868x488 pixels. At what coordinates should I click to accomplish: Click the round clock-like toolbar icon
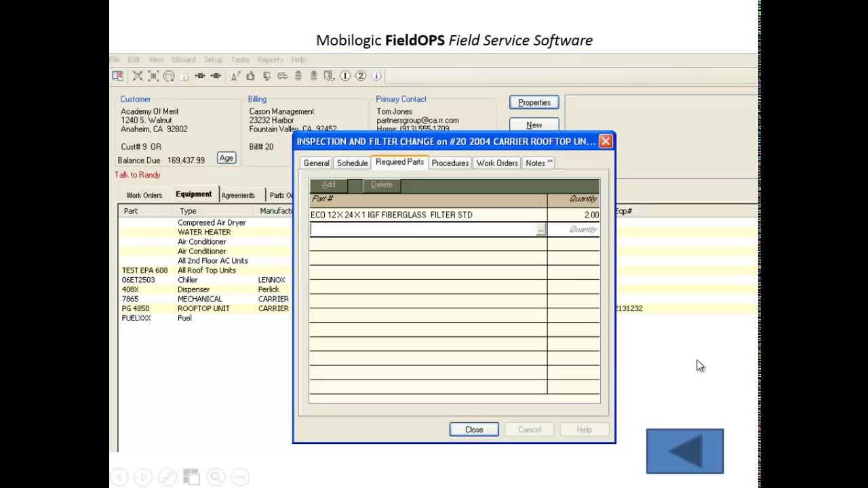(x=169, y=76)
